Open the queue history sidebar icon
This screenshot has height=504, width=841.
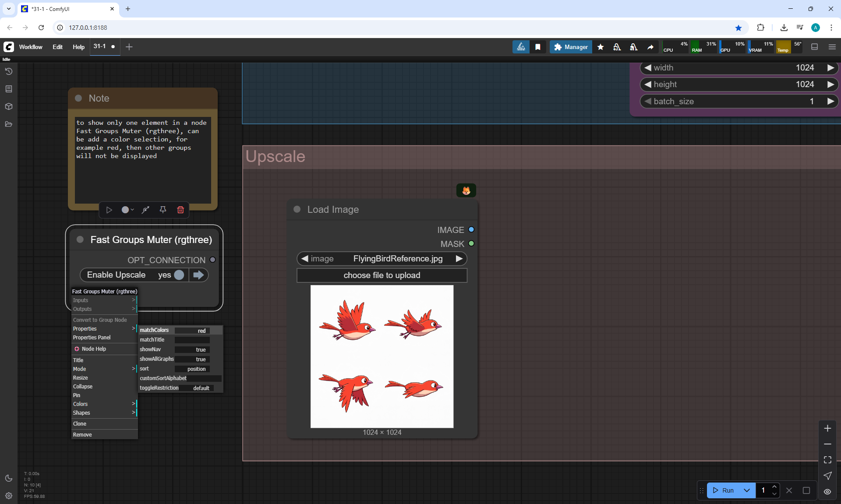[8, 71]
